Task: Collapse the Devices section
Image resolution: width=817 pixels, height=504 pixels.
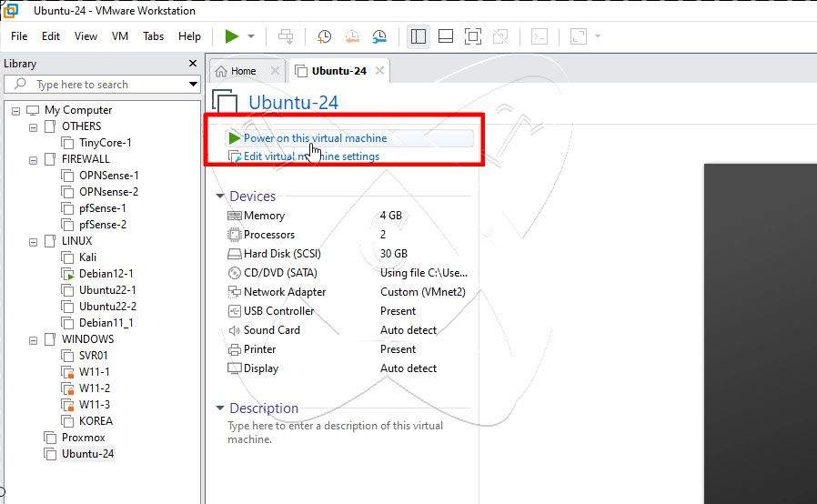Action: coord(220,196)
